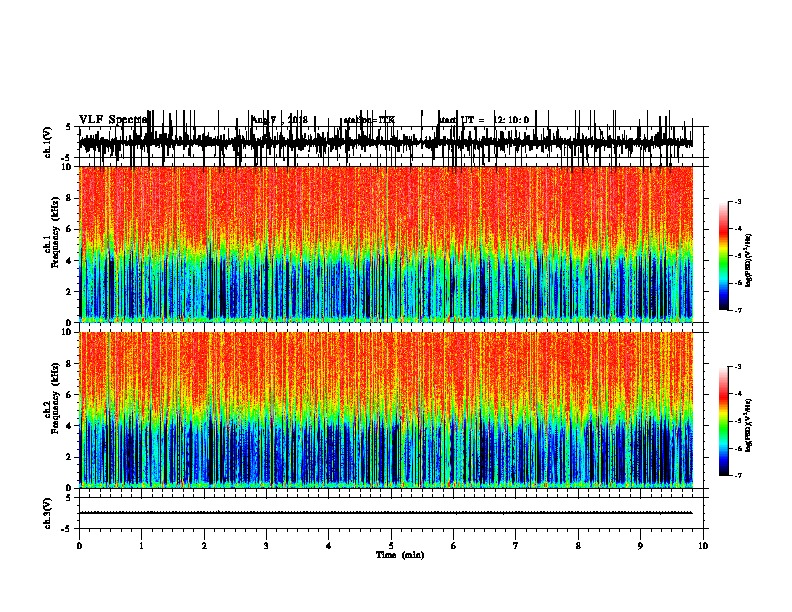This screenshot has height=612, width=792.
Task: Click the "Time (min)" axis label
Action: point(400,555)
